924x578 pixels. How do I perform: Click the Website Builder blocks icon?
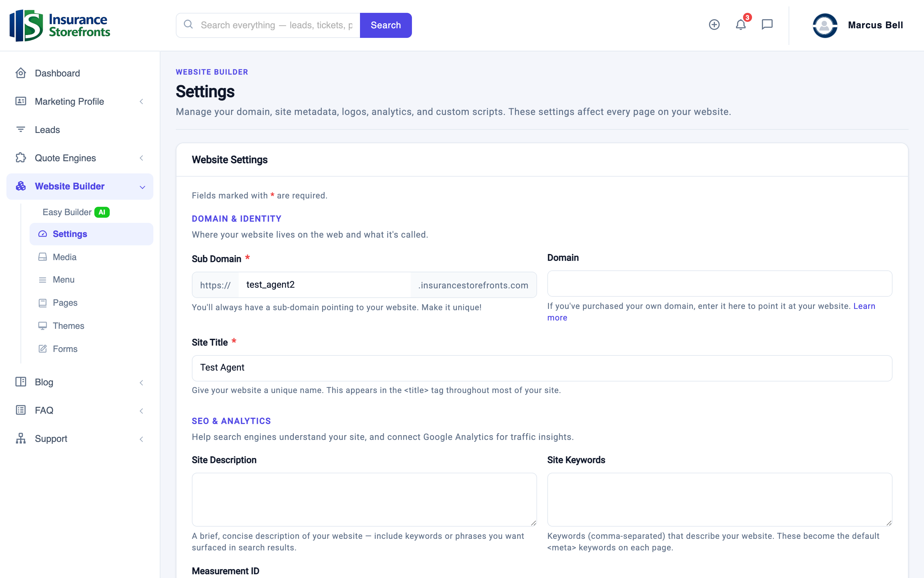pos(21,186)
